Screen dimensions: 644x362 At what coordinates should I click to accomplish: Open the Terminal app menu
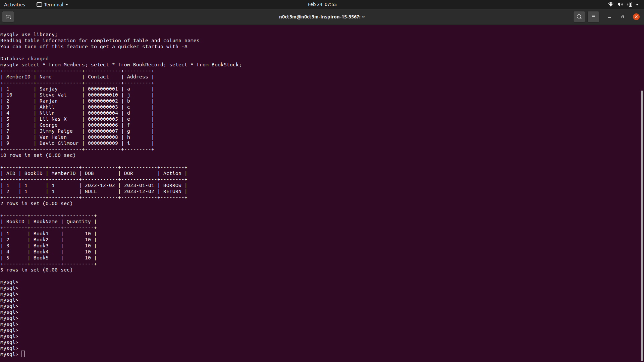tap(52, 4)
